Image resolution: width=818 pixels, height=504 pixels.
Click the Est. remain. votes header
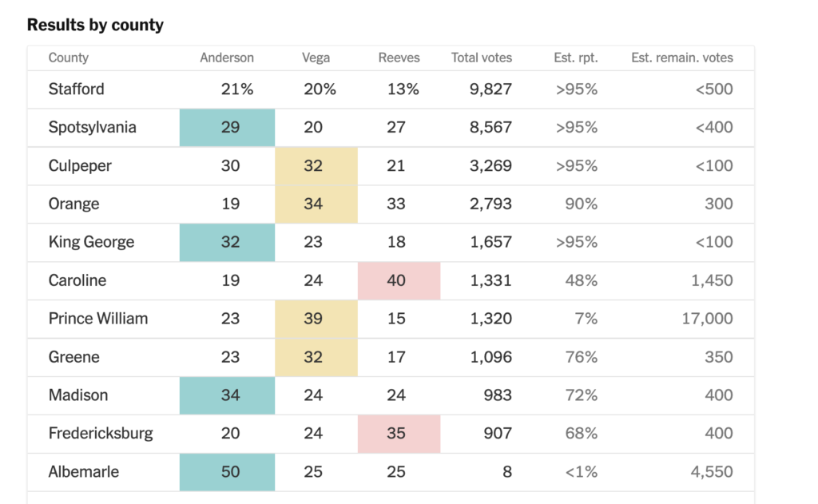click(681, 58)
